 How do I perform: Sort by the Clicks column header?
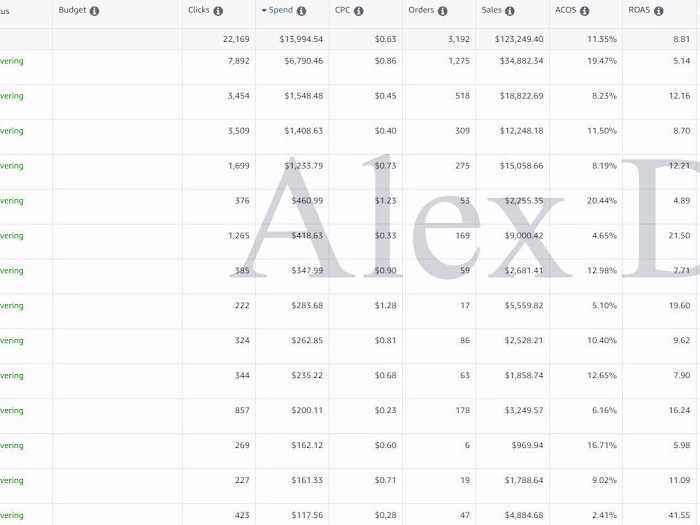coord(199,10)
